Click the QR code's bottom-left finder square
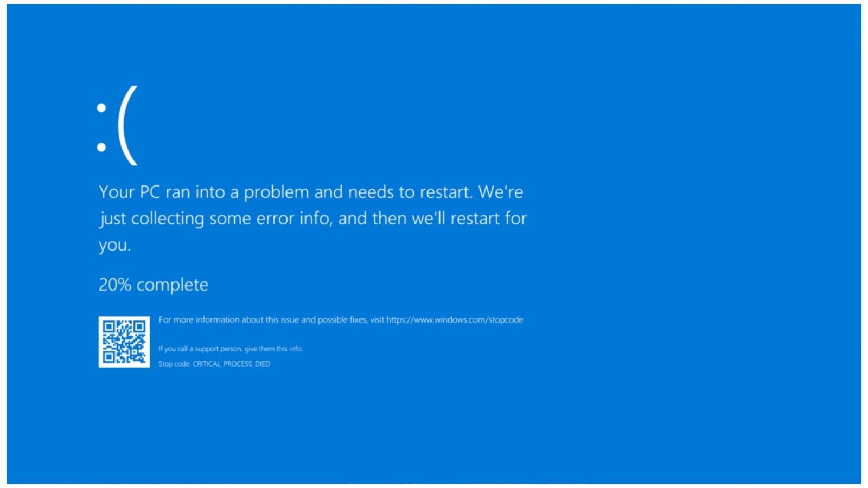 tap(108, 357)
